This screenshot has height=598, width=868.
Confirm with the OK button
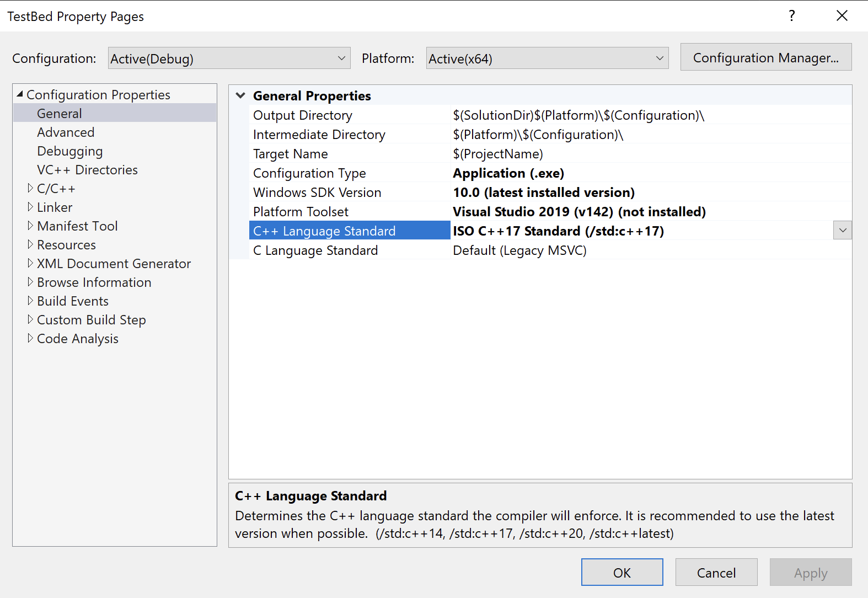622,572
